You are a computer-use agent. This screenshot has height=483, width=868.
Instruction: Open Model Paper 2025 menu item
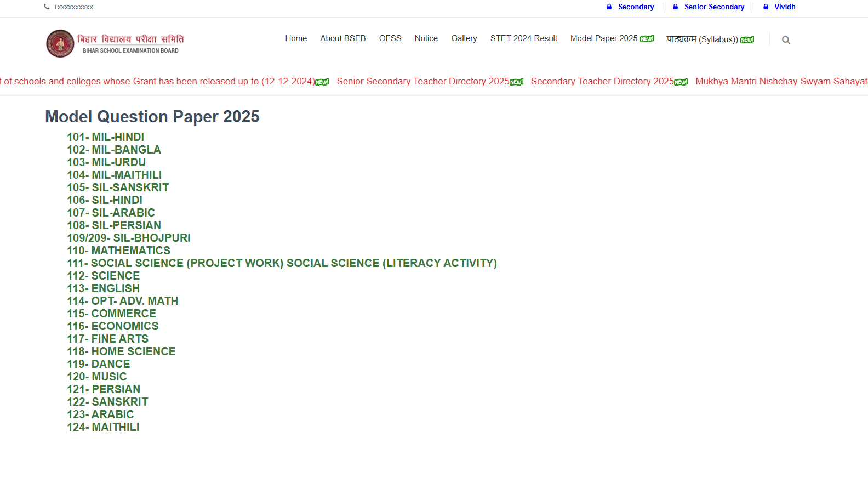(604, 38)
